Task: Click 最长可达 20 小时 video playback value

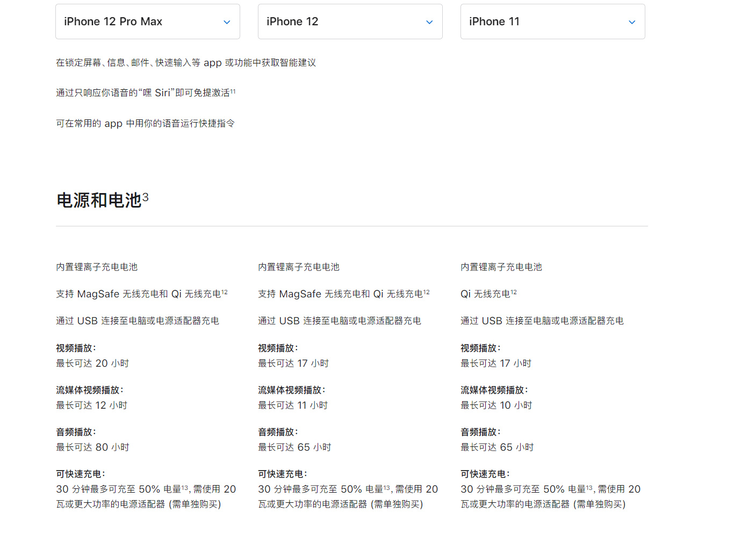Action: click(x=92, y=364)
